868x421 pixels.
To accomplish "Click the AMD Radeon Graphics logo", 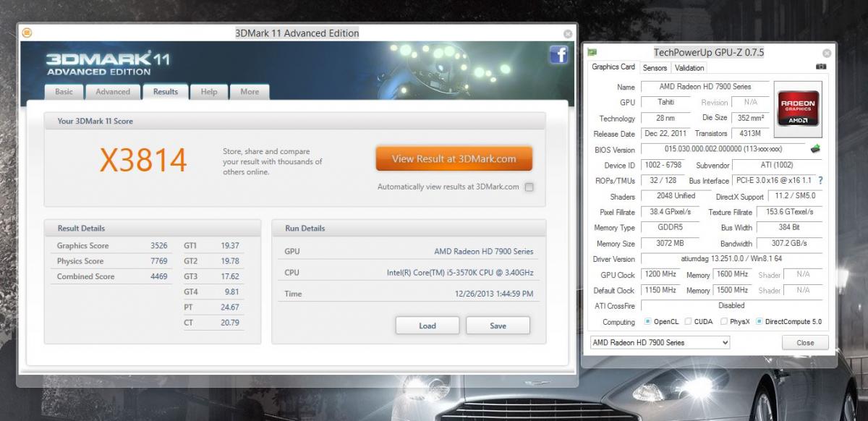I will [798, 109].
